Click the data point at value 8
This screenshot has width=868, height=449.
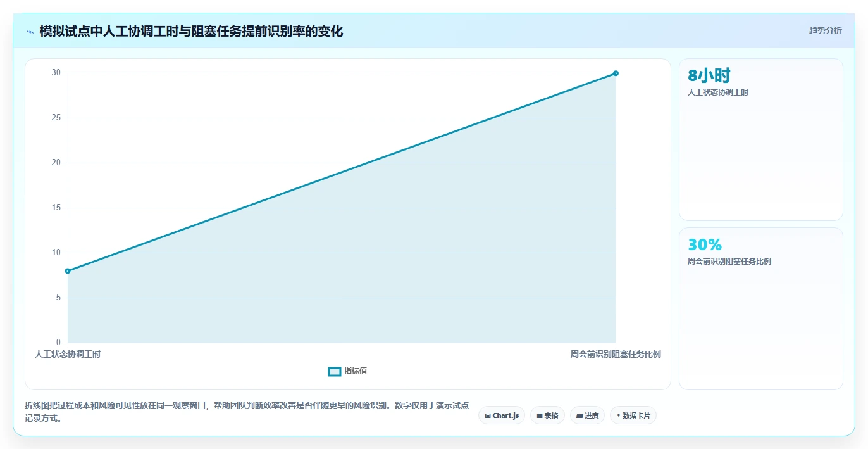pyautogui.click(x=68, y=271)
